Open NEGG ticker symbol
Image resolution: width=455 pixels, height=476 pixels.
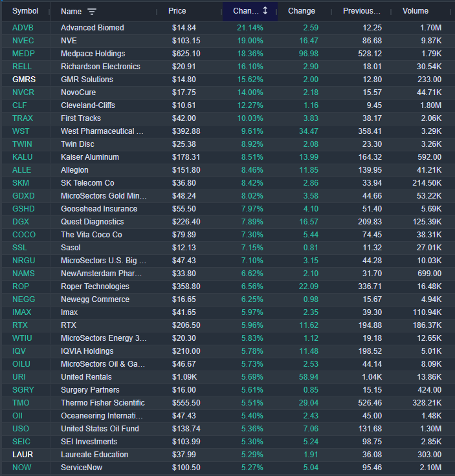(24, 299)
